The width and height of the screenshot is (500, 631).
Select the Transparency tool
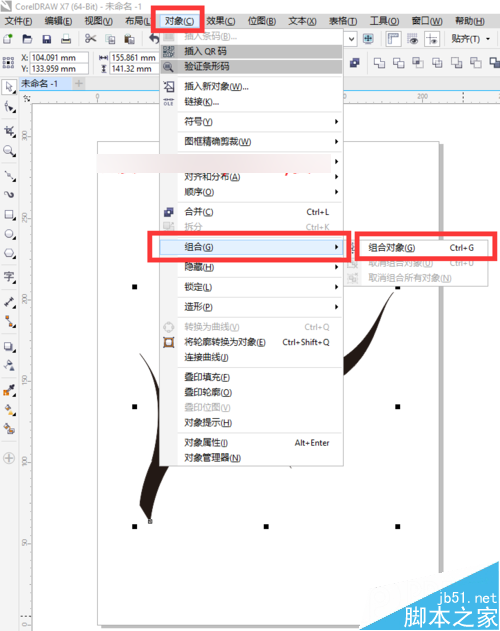pyautogui.click(x=9, y=365)
